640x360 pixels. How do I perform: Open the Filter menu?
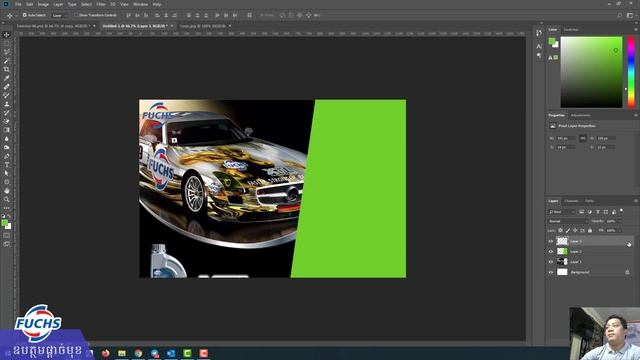[x=101, y=4]
